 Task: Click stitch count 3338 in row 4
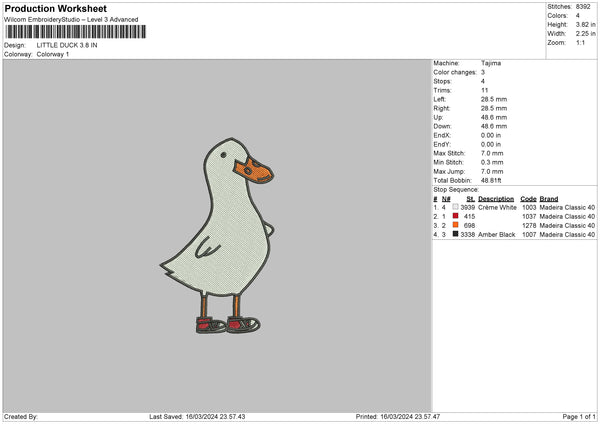[x=468, y=235]
